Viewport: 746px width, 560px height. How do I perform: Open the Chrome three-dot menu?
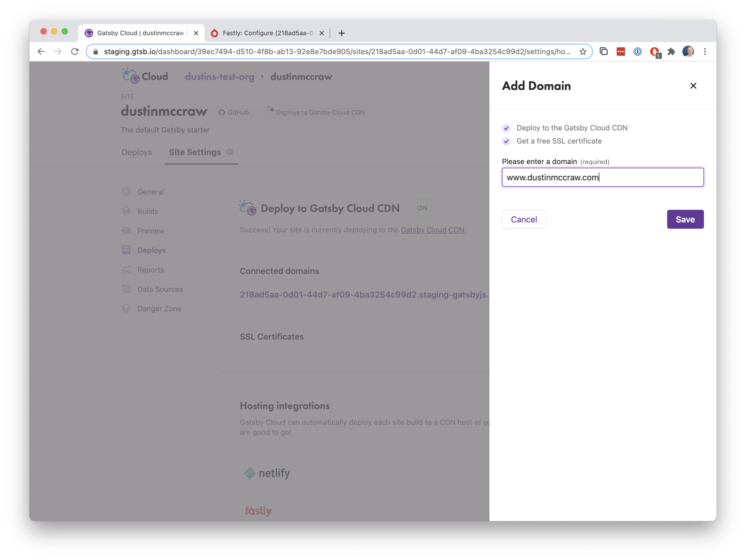(x=705, y=52)
